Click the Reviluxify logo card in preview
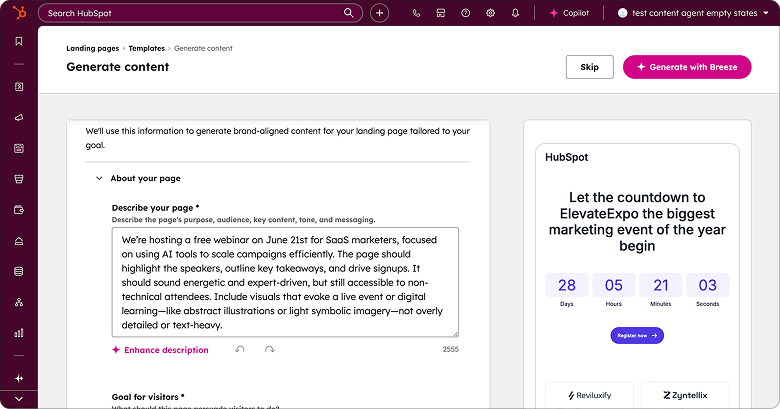Screen dimensions: 780x409 click(589, 395)
